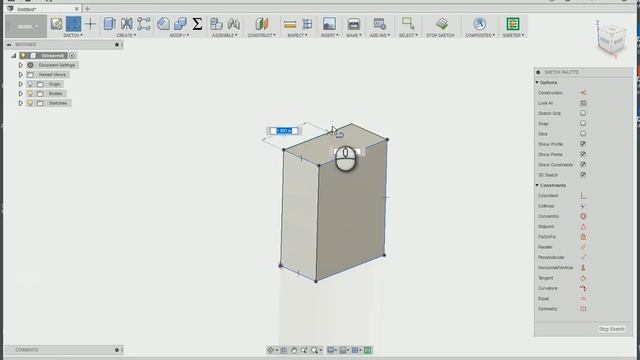This screenshot has height=360, width=640.
Task: Click the highlighted blue sketch tool icon
Action: pos(73,24)
